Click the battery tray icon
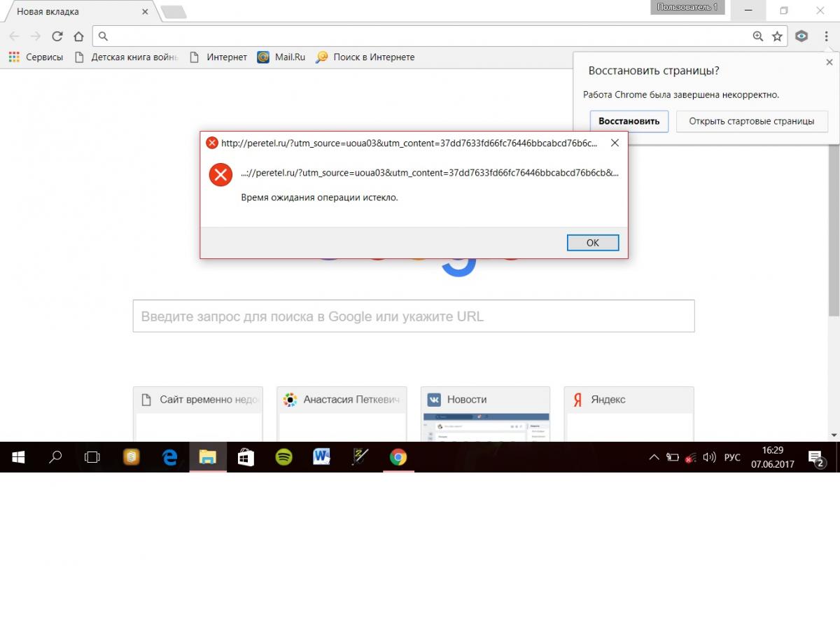The image size is (840, 630). tap(673, 457)
